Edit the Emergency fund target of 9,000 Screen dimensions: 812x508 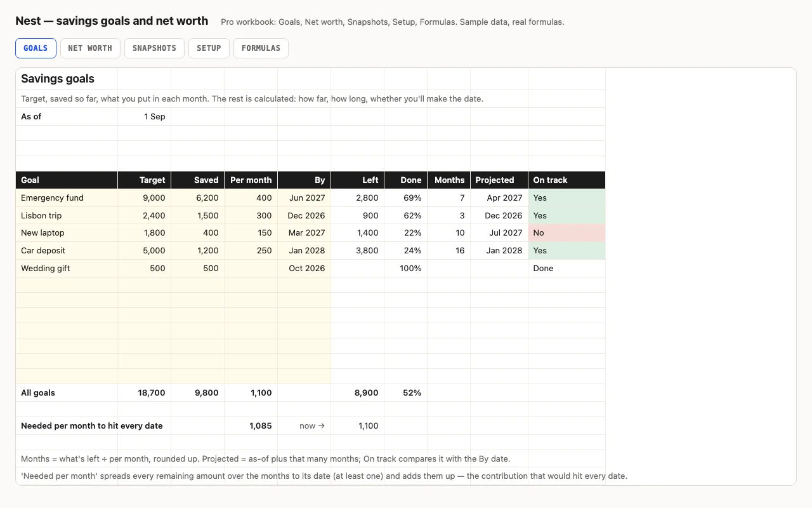coord(145,198)
